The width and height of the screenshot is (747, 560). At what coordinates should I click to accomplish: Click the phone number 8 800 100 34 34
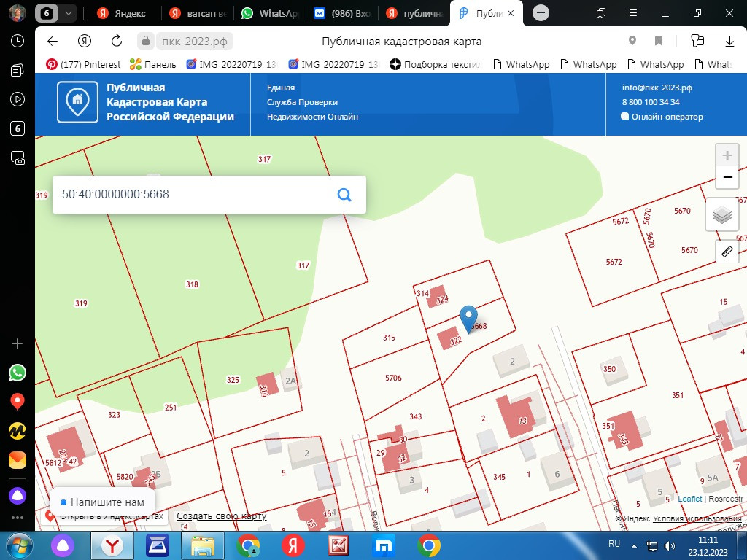[x=650, y=102]
